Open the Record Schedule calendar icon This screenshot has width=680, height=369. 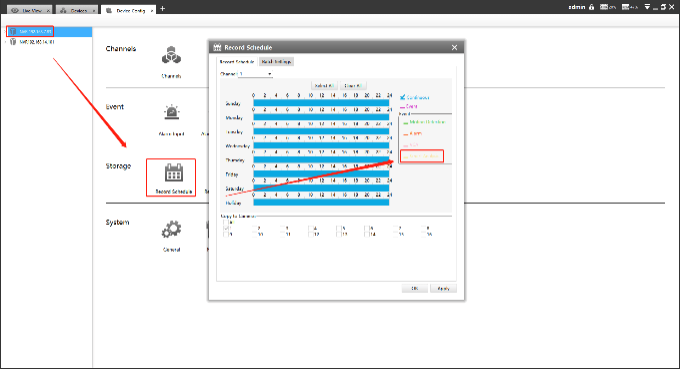(x=173, y=172)
